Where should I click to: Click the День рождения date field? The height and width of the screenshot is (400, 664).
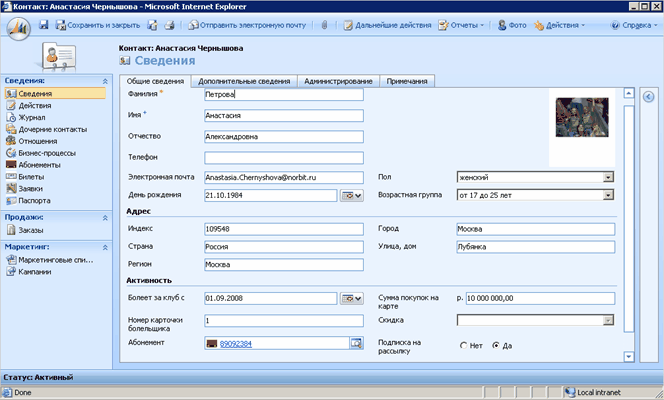[271, 195]
